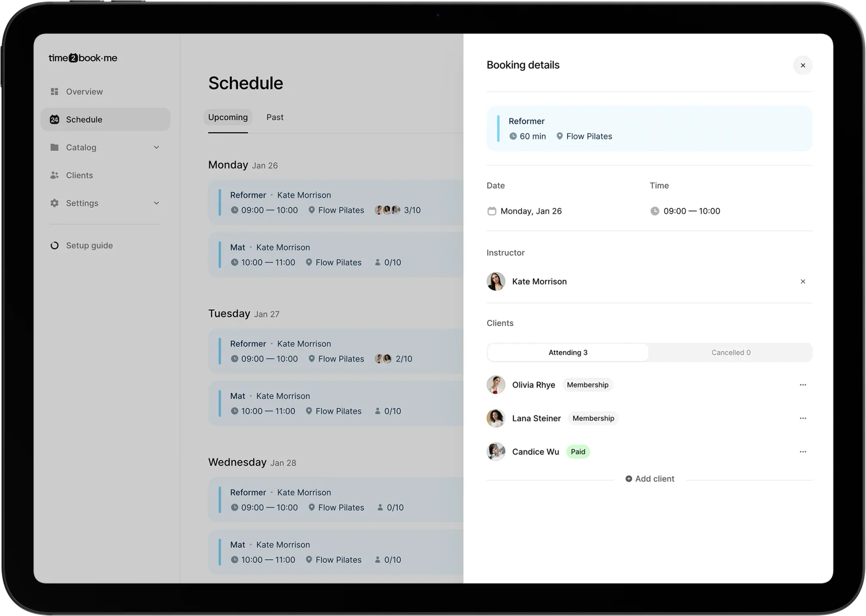This screenshot has width=866, height=616.
Task: Click the Settings gear icon
Action: pos(54,203)
